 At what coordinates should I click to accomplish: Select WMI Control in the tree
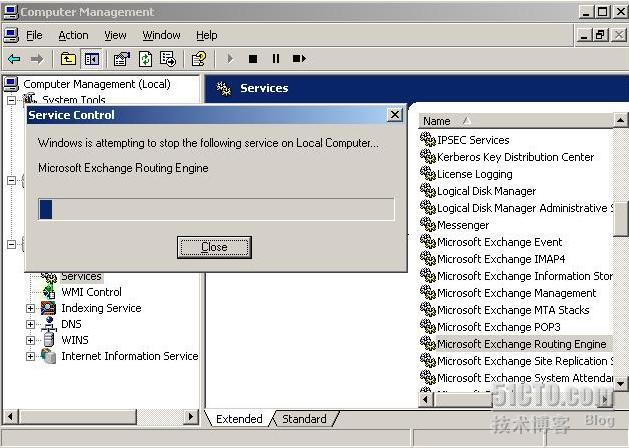(91, 292)
